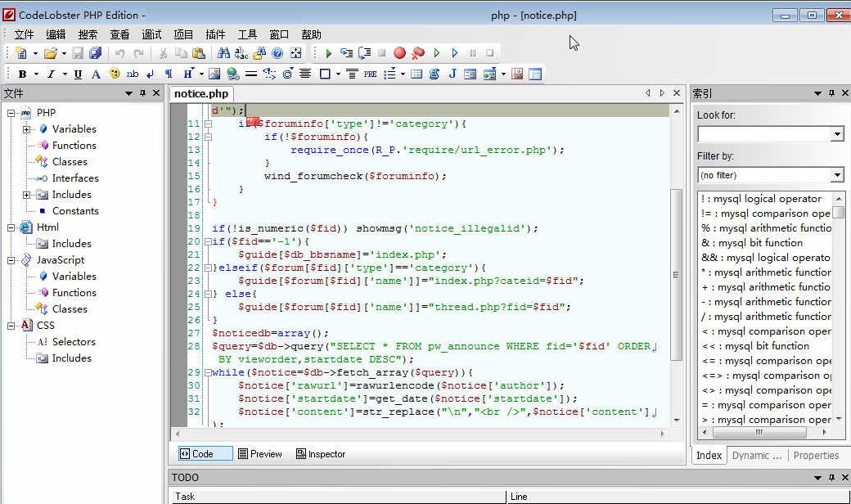The width and height of the screenshot is (851, 504).
Task: Click the Paste clipboard icon
Action: point(199,52)
